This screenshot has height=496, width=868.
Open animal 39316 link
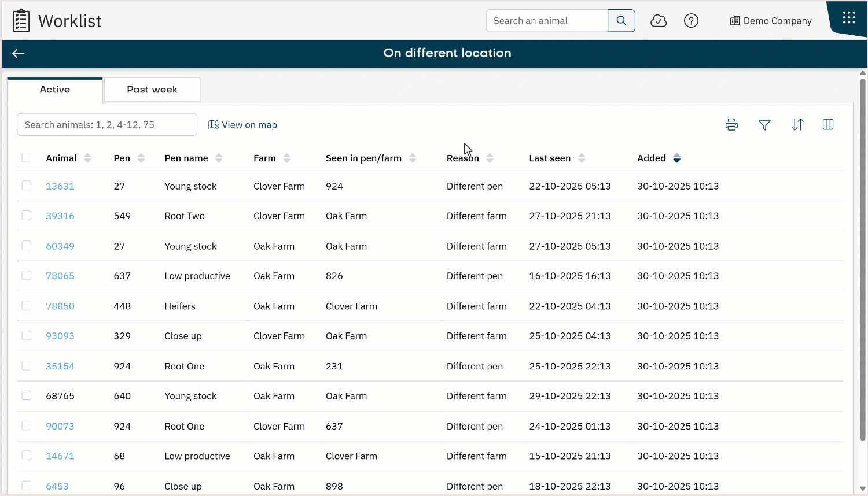(60, 216)
